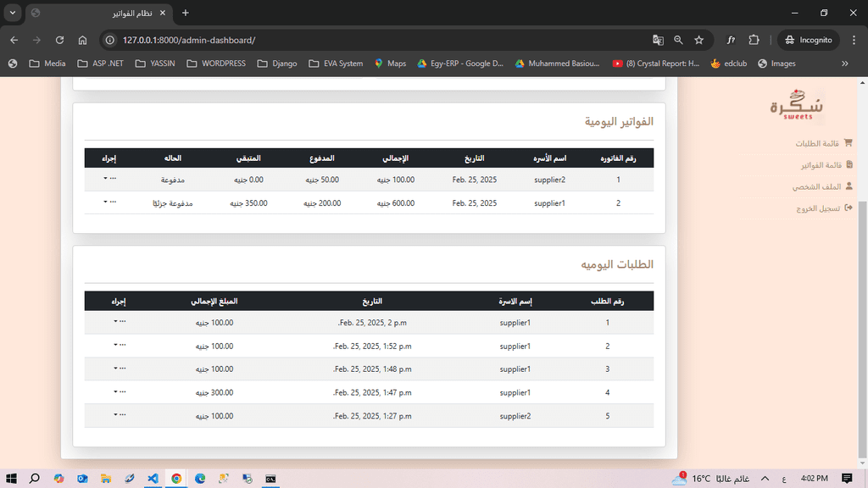Close the نظام الفواتير tab
The image size is (868, 488).
tap(162, 13)
